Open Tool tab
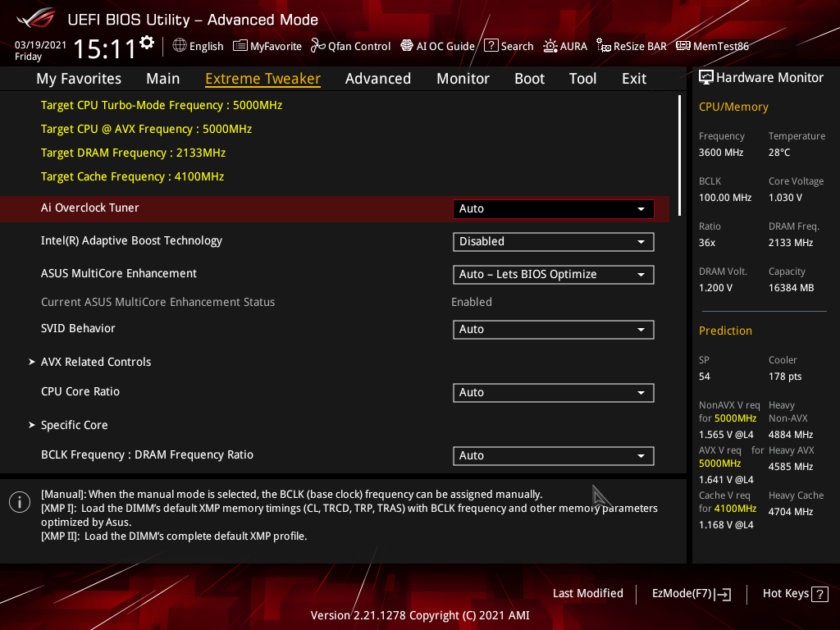Viewport: 840px width, 630px height. click(583, 79)
